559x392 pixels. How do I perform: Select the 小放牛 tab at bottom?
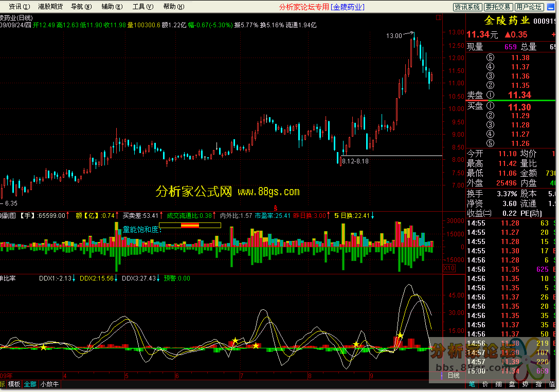pyautogui.click(x=49, y=384)
